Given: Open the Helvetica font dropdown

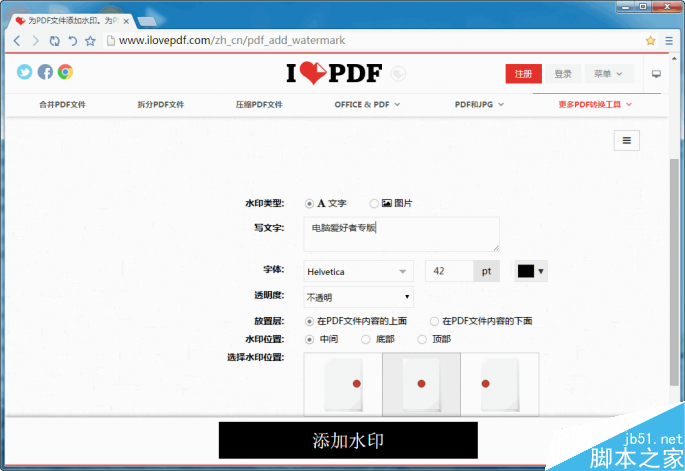Looking at the screenshot, I should click(x=358, y=271).
